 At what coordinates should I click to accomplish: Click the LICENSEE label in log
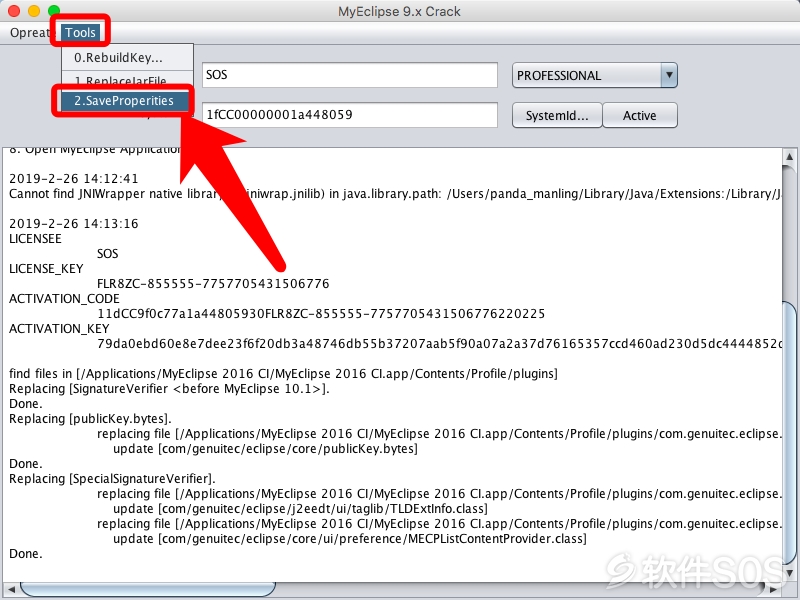(x=35, y=239)
